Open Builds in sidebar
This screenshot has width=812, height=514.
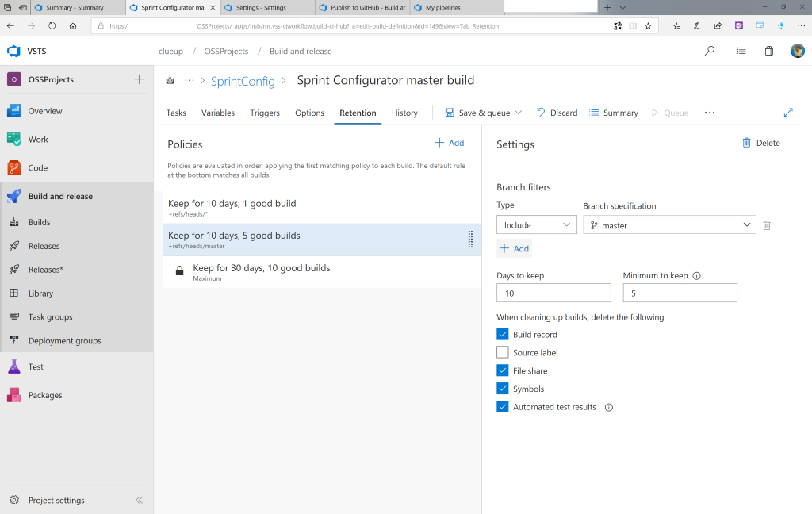tap(40, 222)
